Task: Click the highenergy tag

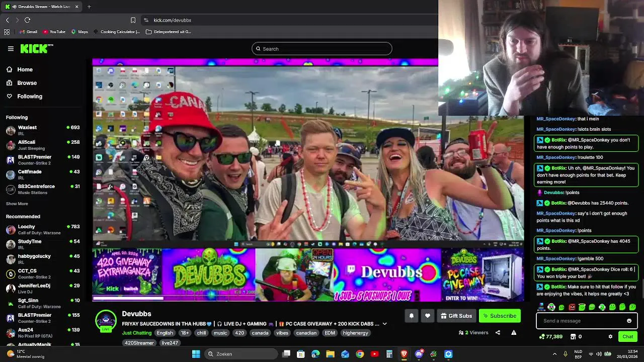Action: [356, 333]
